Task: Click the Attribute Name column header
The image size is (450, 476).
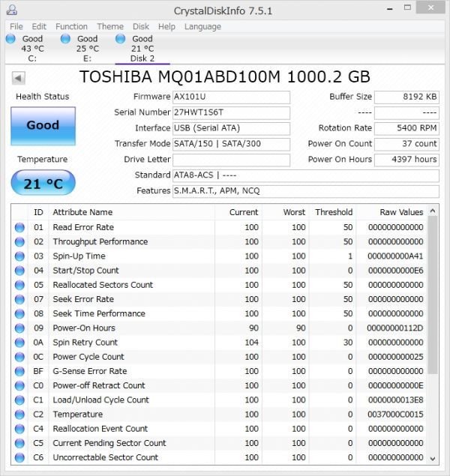Action: pyautogui.click(x=131, y=212)
